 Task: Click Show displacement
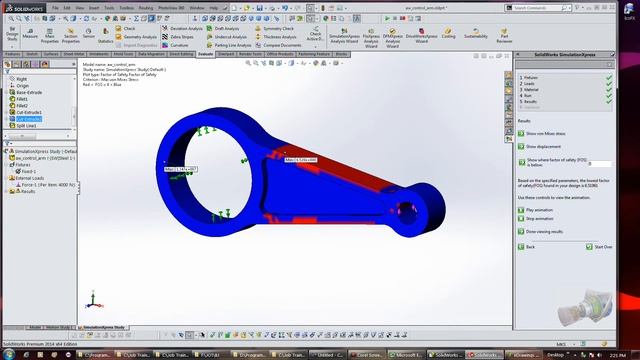coord(540,147)
